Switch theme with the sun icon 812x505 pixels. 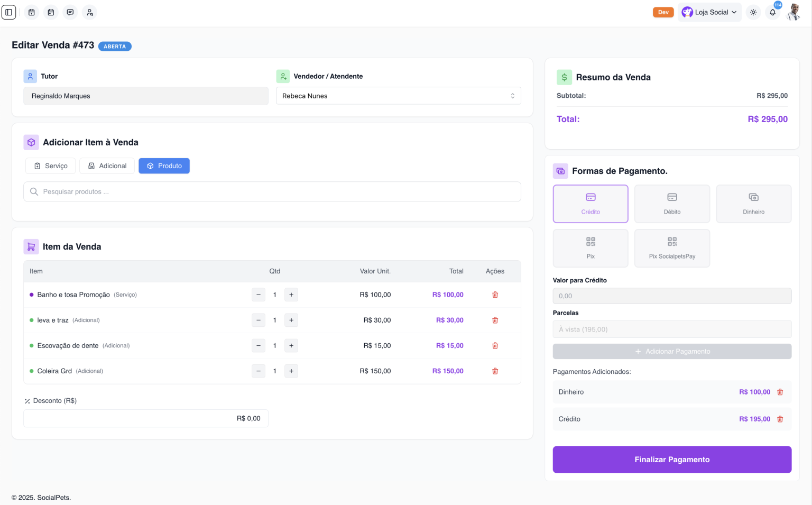[x=753, y=12]
